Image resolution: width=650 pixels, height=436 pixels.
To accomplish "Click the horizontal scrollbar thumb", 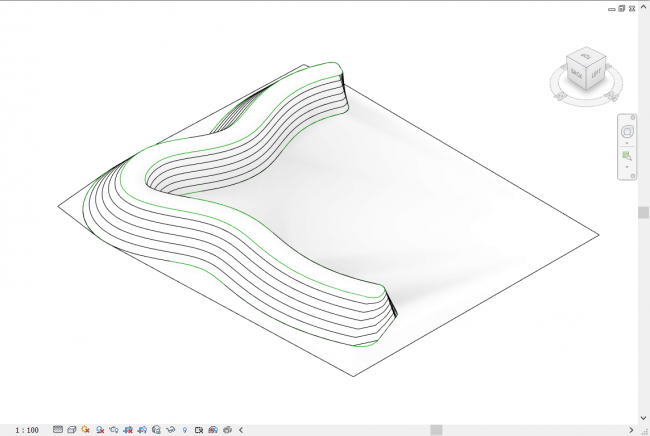I will click(x=436, y=429).
